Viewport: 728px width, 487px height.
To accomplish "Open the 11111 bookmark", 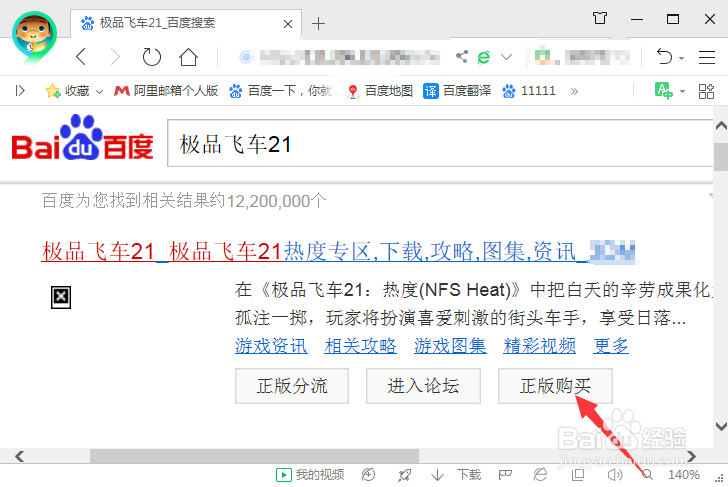I will [x=529, y=91].
